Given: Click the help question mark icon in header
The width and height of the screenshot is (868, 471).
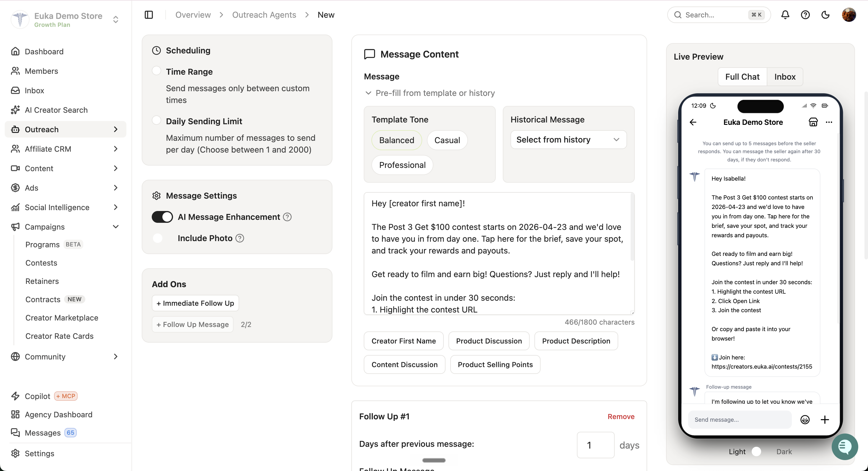Looking at the screenshot, I should pos(805,15).
